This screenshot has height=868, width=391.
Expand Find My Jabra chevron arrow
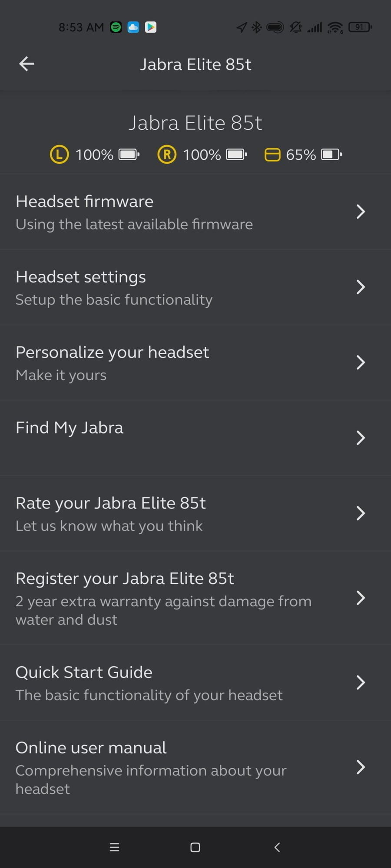[x=360, y=438]
